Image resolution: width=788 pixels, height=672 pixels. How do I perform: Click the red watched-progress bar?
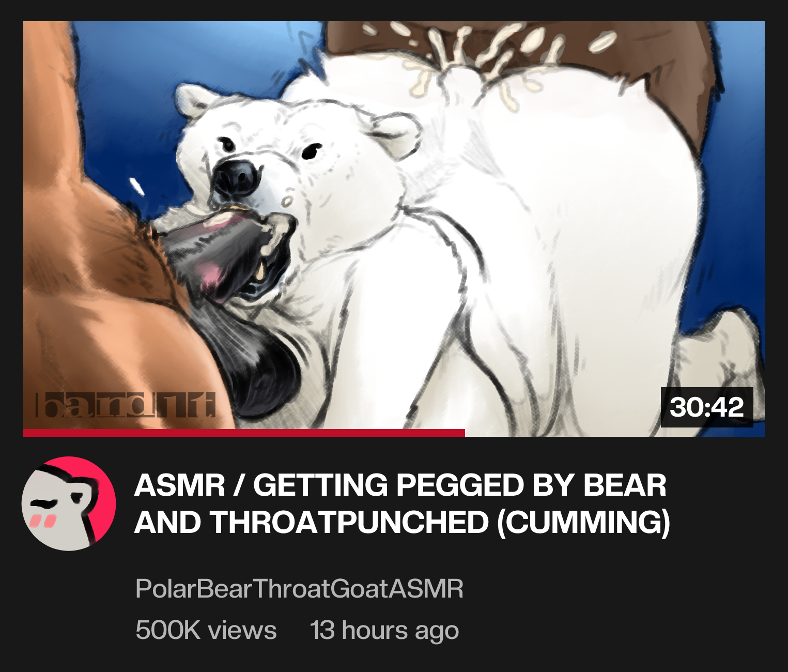tap(244, 433)
